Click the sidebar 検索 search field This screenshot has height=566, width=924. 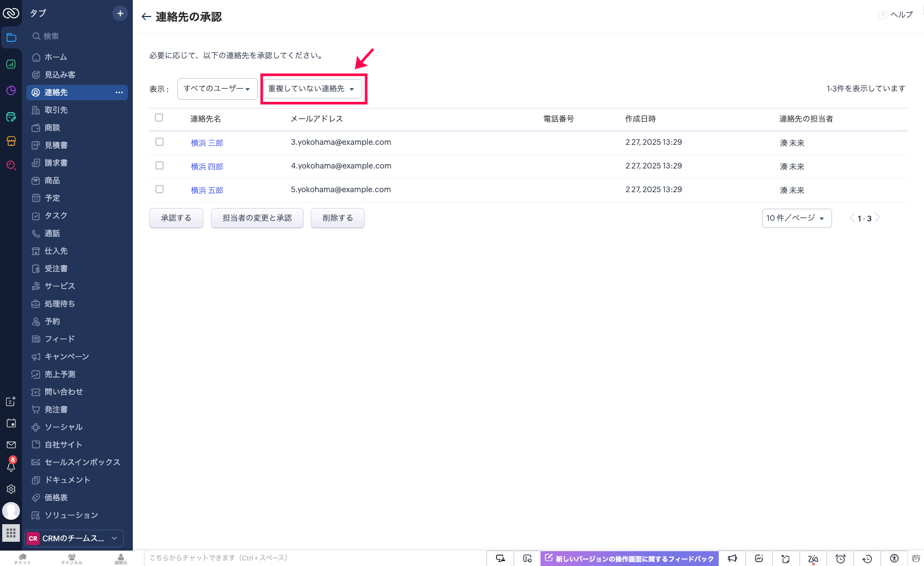pos(77,36)
